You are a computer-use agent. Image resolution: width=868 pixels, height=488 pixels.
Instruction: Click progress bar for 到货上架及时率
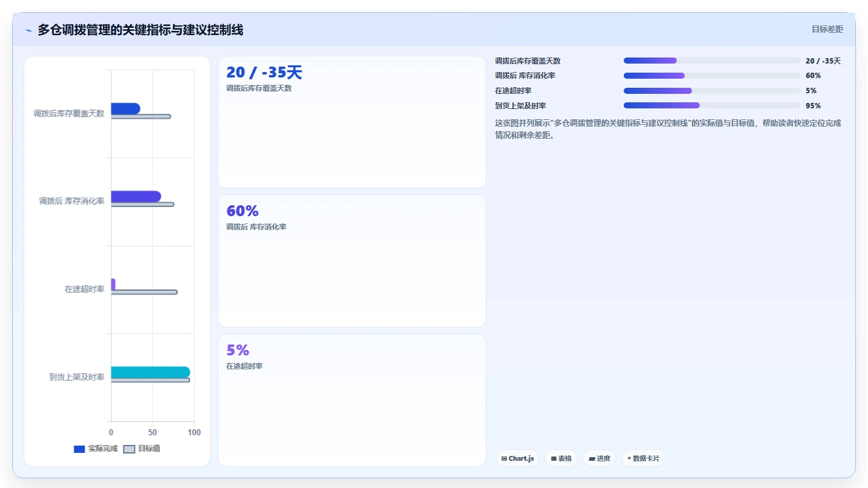coord(712,105)
